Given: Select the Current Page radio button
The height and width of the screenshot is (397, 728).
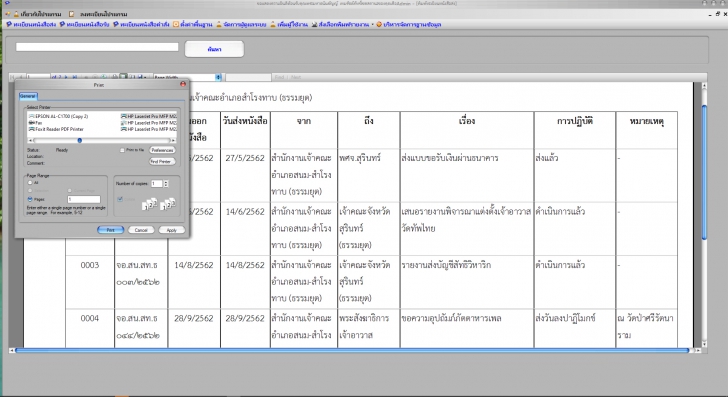Looking at the screenshot, I should 70,191.
